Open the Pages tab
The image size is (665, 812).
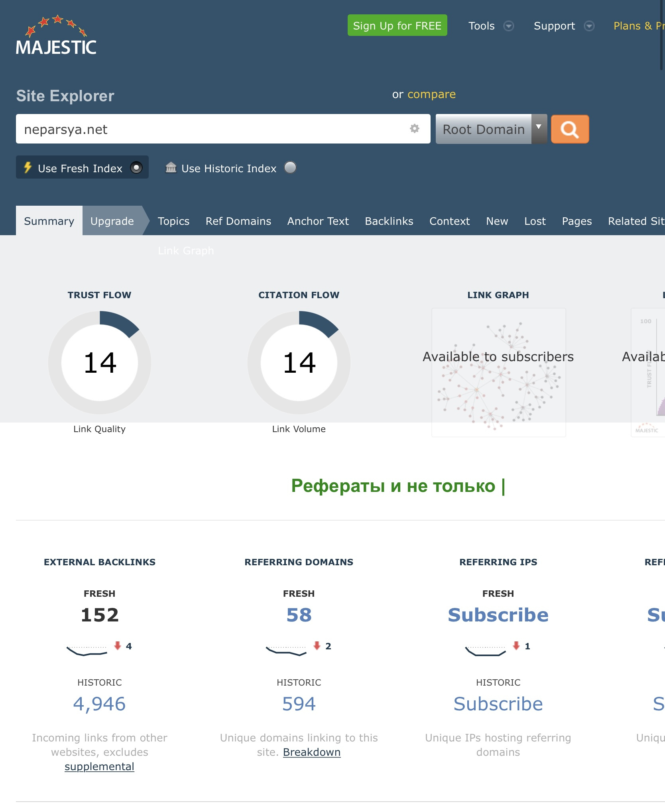pos(577,221)
